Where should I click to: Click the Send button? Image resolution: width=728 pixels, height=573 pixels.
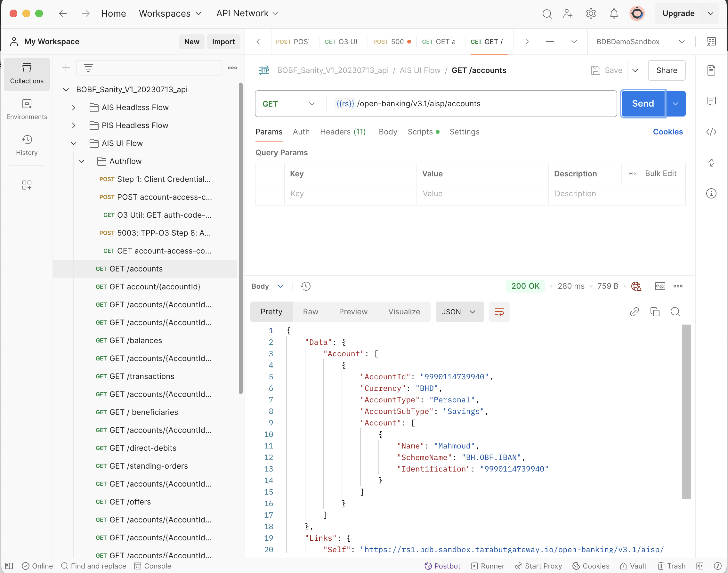[643, 104]
